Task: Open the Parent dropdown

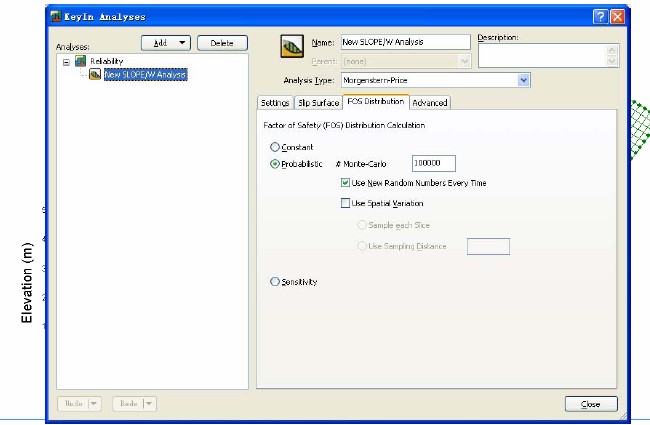Action: 465,61
